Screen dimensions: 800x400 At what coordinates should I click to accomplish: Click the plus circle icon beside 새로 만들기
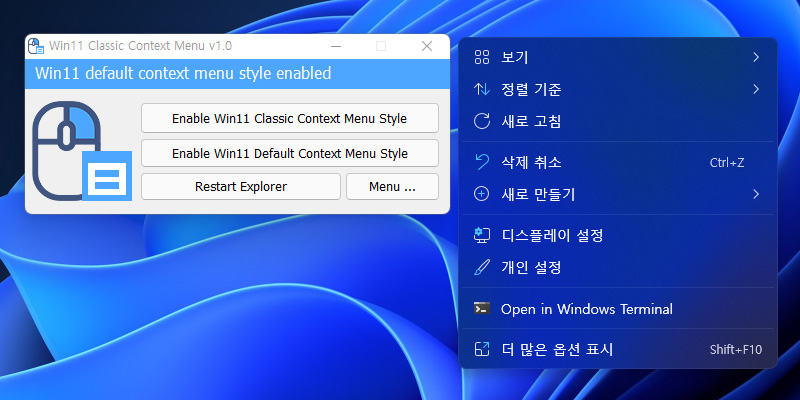pyautogui.click(x=482, y=194)
